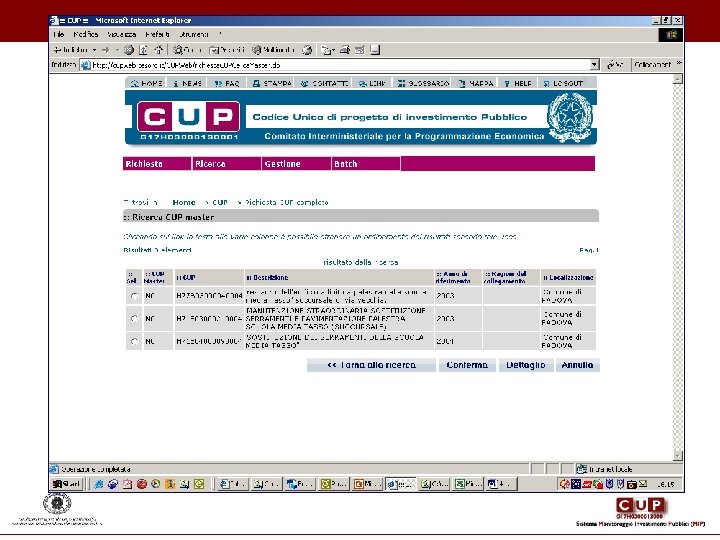Open the Preferiti menu
The height and width of the screenshot is (540, 720).
pyautogui.click(x=157, y=34)
